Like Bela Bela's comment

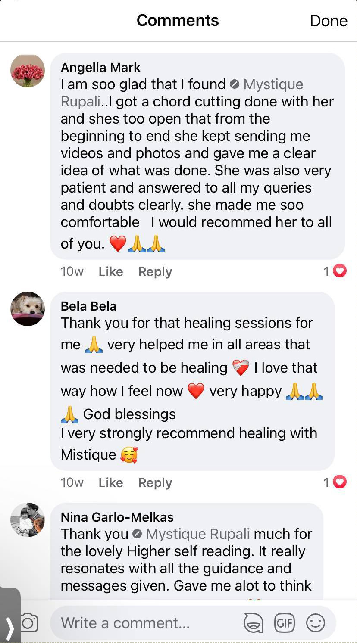(111, 483)
